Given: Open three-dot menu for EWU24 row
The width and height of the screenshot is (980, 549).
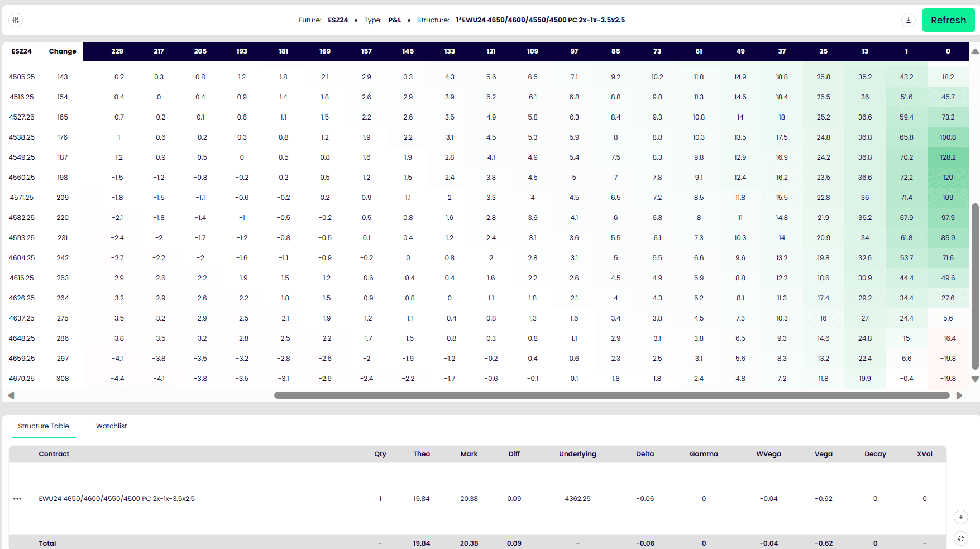Looking at the screenshot, I should pyautogui.click(x=17, y=499).
